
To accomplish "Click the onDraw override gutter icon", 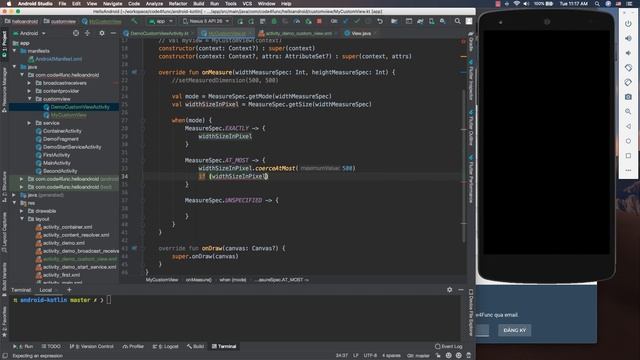I will [134, 248].
